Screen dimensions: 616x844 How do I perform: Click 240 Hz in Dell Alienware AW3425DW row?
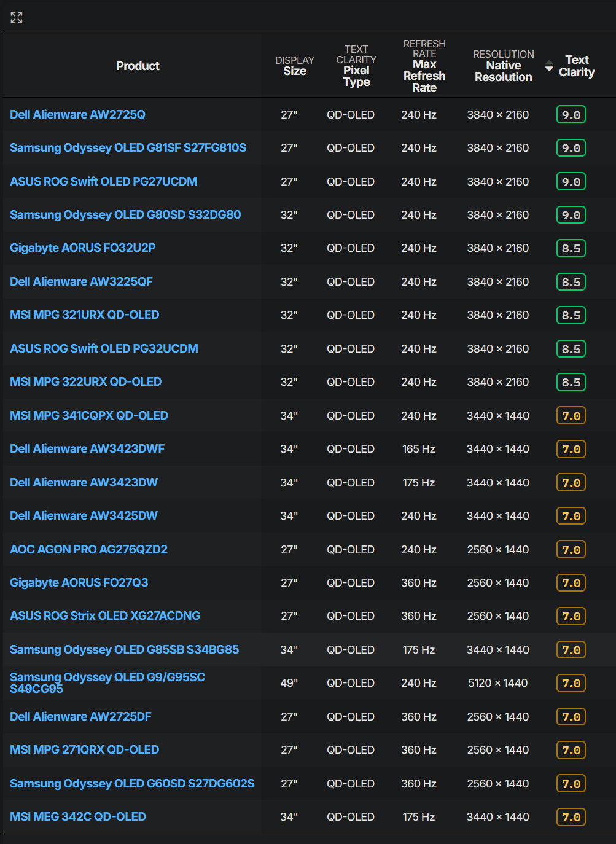[x=419, y=516]
